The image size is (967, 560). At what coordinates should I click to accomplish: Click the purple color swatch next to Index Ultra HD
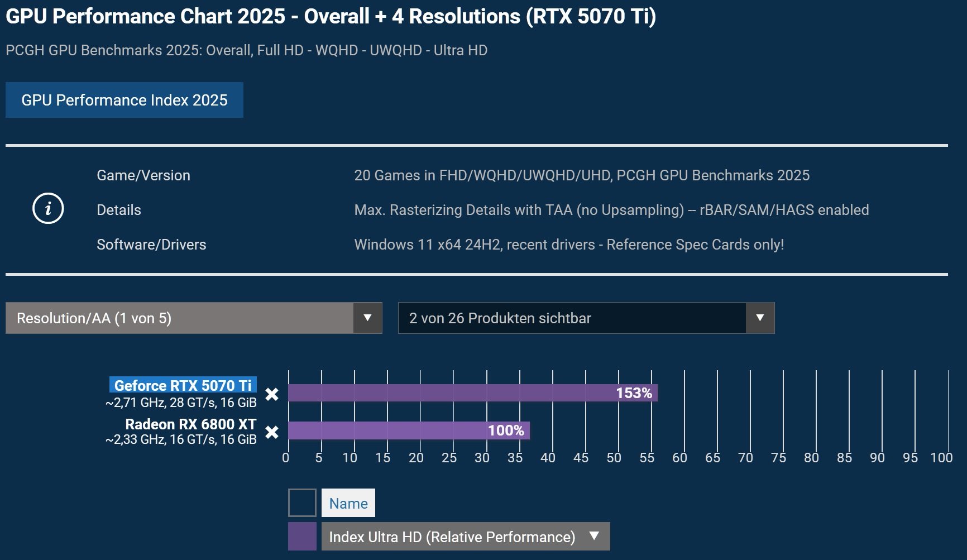pyautogui.click(x=302, y=537)
